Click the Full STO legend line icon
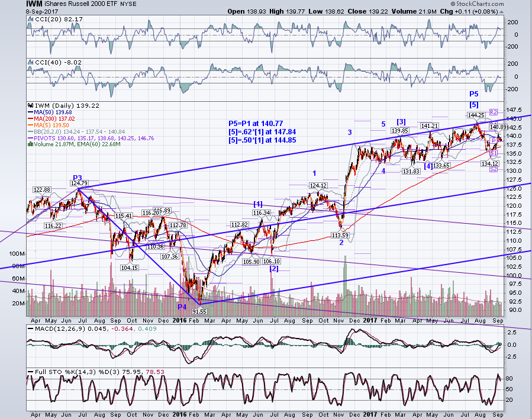This screenshot has width=532, height=419. tap(30, 372)
